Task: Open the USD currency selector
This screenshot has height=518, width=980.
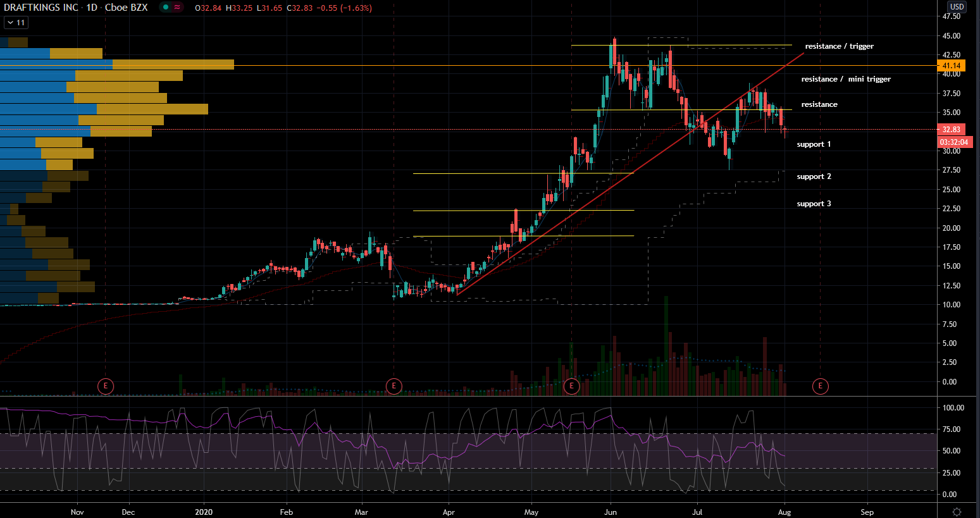Action: pos(957,7)
